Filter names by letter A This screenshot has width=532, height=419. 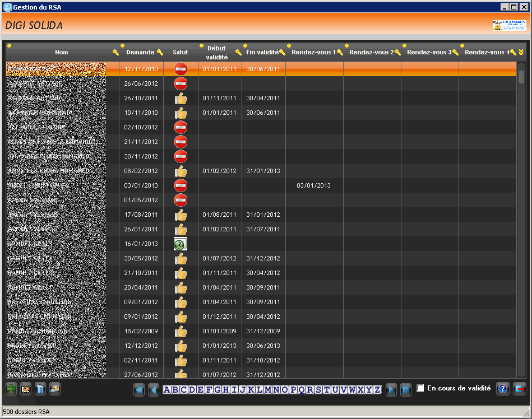[167, 389]
